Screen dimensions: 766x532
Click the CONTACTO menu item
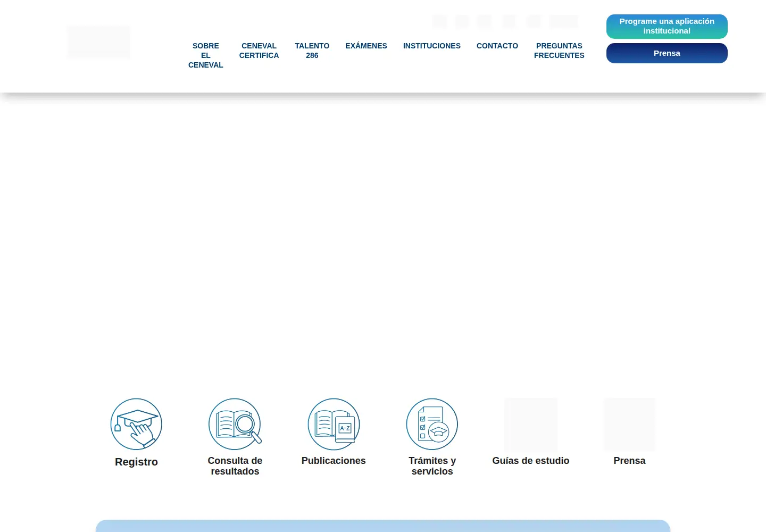tap(497, 46)
